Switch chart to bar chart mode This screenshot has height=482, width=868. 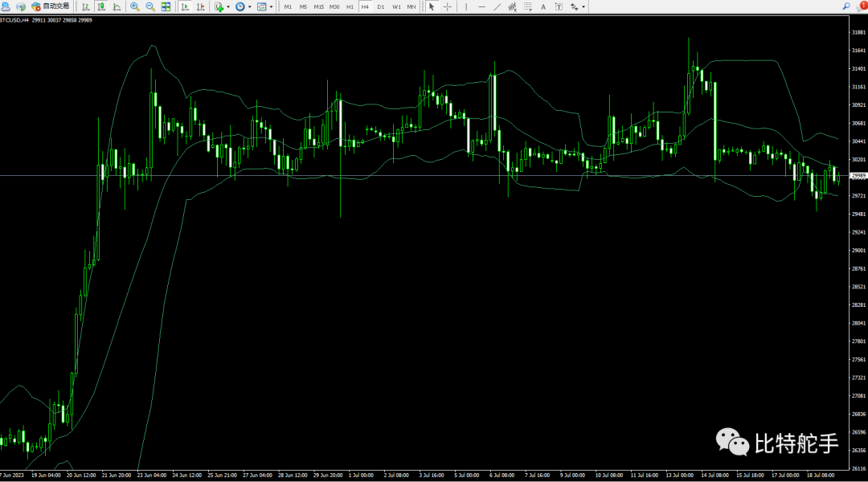tap(86, 6)
